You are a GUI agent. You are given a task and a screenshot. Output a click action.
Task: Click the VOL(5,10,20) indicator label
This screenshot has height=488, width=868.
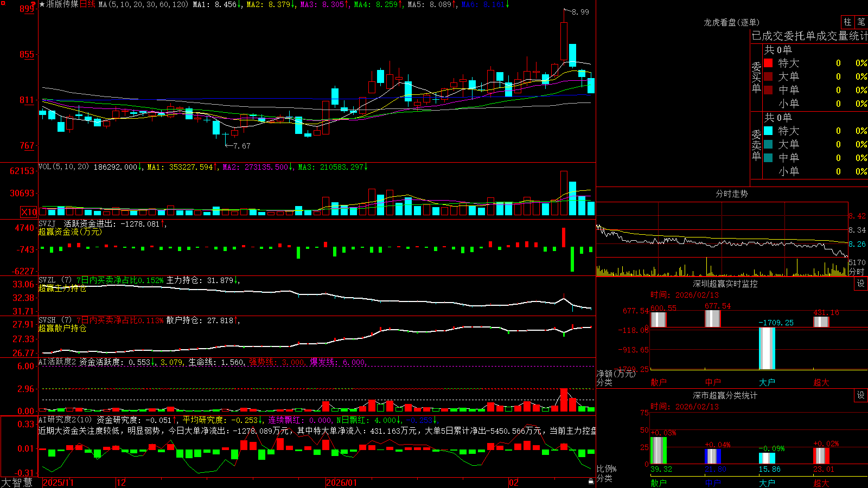coord(64,167)
